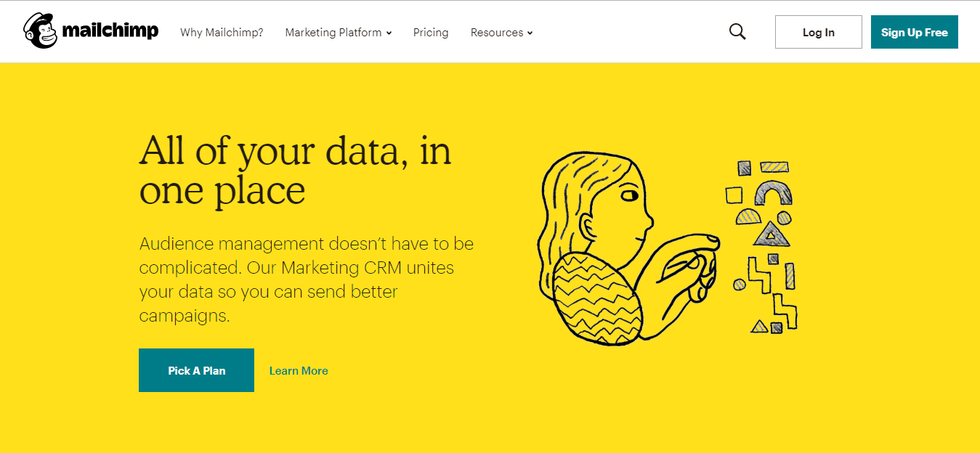The height and width of the screenshot is (453, 980).
Task: Open search with the magnifying glass icon
Action: [737, 32]
